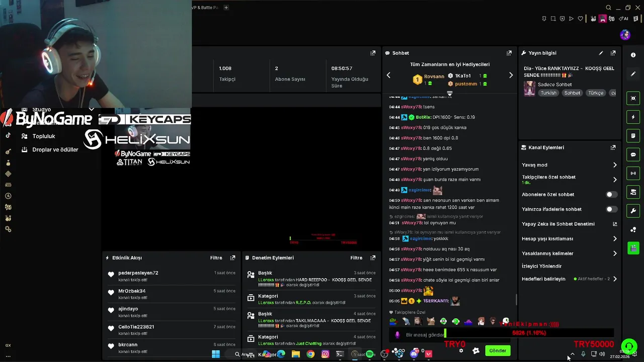This screenshot has height=362, width=644.
Task: Select the VP & Battle Pass browser tab
Action: [x=205, y=8]
